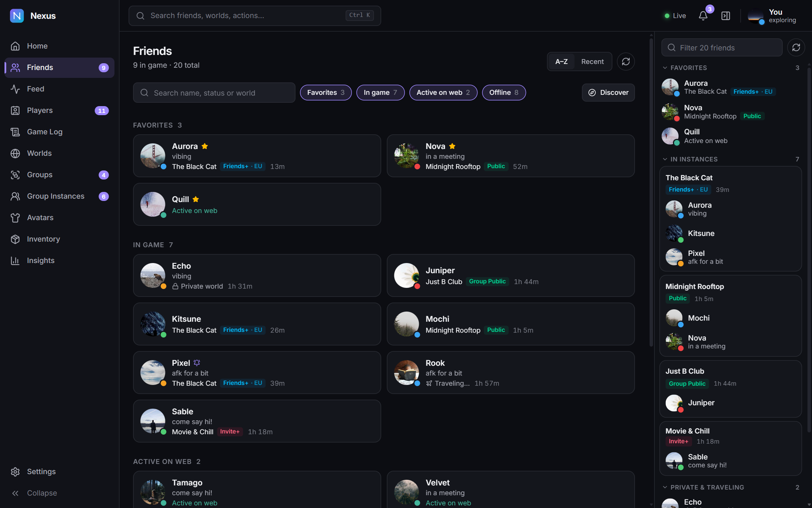Click the Collapse sidebar chevrons
Screen dimensions: 812x508
[15, 493]
